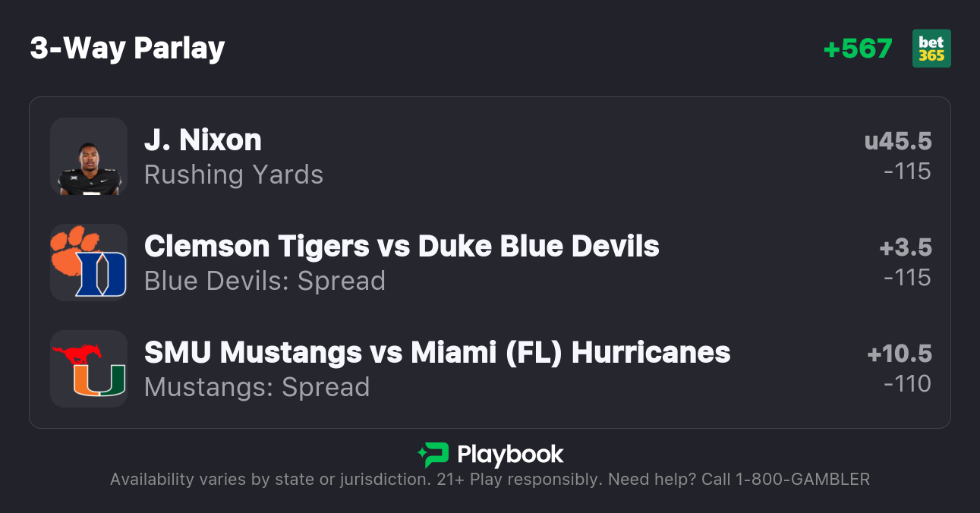Click the +567 parlay odds
This screenshot has height=513, width=980.
click(x=858, y=49)
